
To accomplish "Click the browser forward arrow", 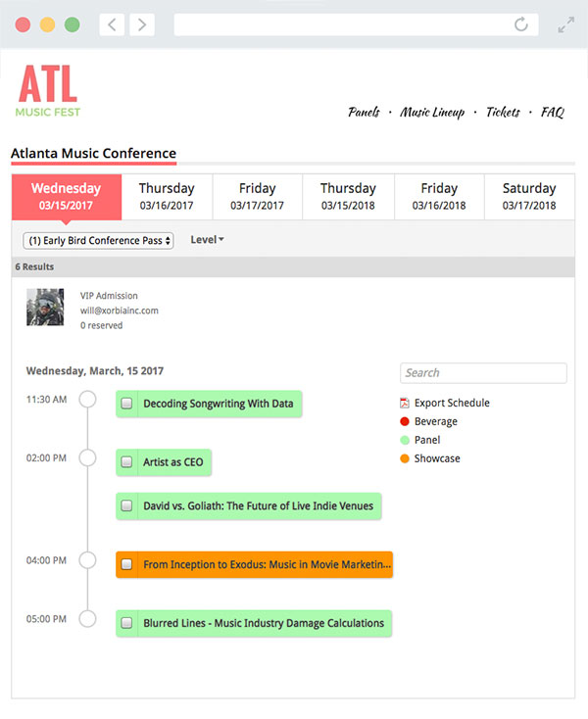I will pyautogui.click(x=142, y=24).
